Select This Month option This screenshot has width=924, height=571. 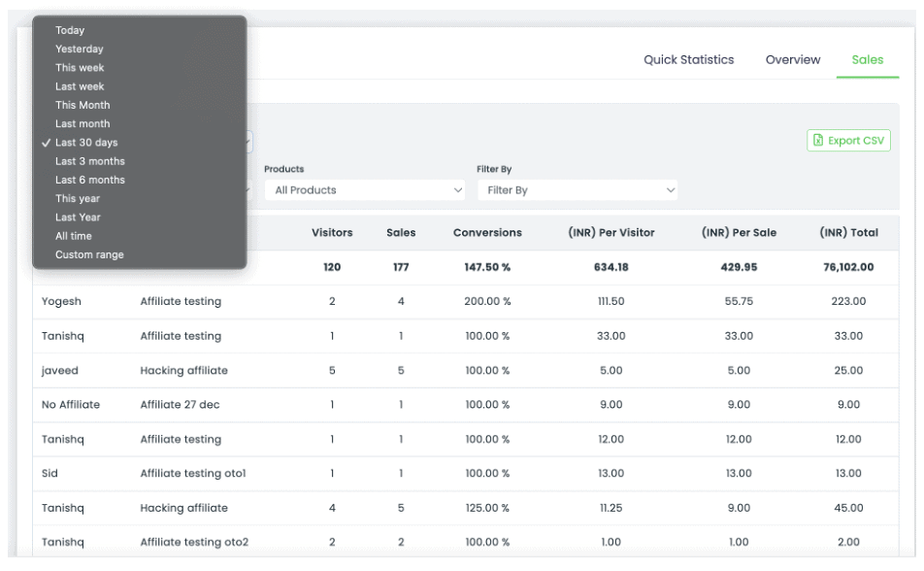coord(82,105)
